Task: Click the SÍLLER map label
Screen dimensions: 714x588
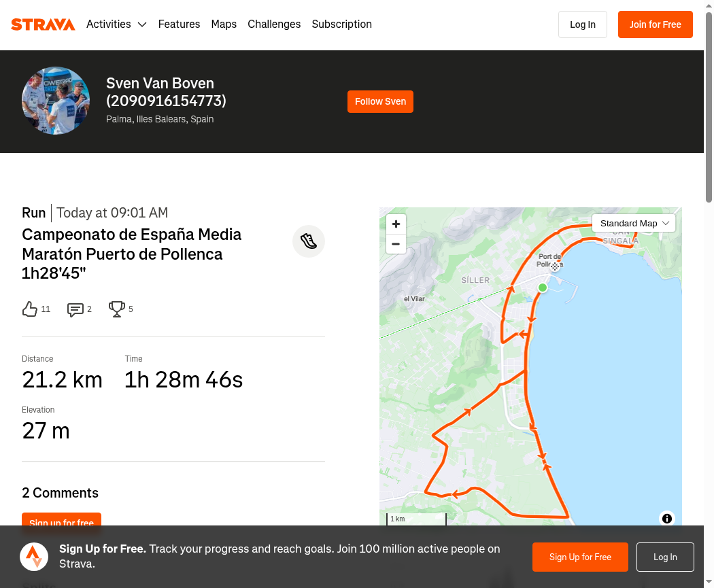Action: (x=475, y=280)
